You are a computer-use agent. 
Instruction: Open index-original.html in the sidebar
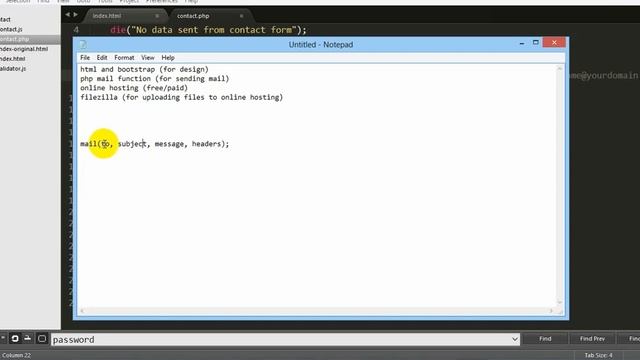pyautogui.click(x=24, y=49)
